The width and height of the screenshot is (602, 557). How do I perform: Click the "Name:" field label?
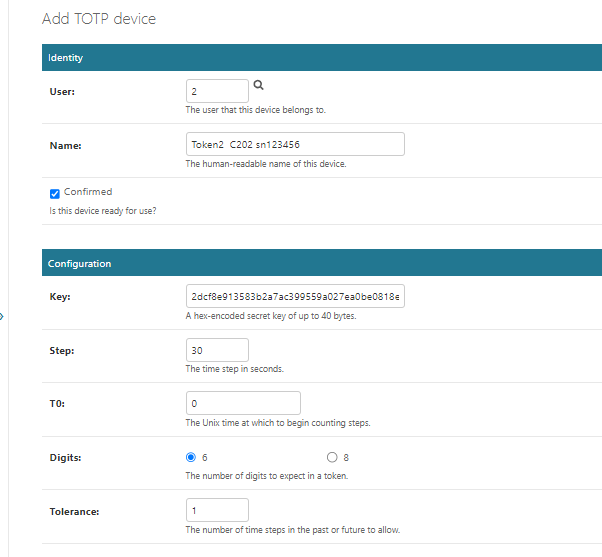65,145
